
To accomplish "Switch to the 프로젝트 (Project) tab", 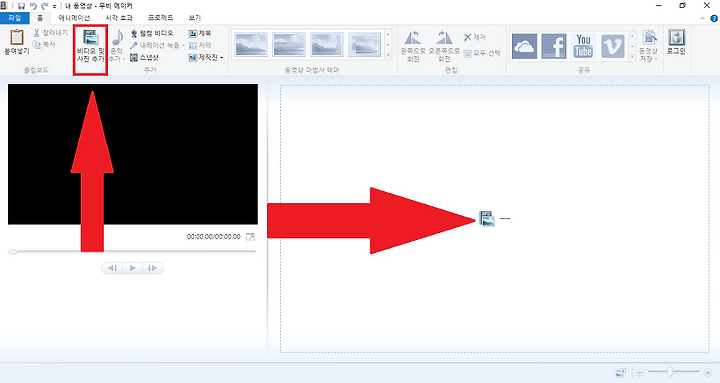I will pos(160,18).
